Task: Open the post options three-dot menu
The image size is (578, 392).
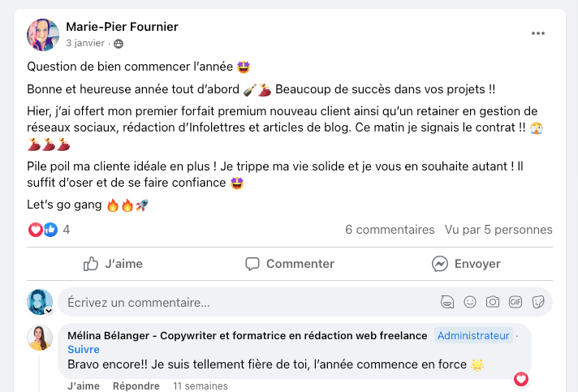Action: pos(538,33)
